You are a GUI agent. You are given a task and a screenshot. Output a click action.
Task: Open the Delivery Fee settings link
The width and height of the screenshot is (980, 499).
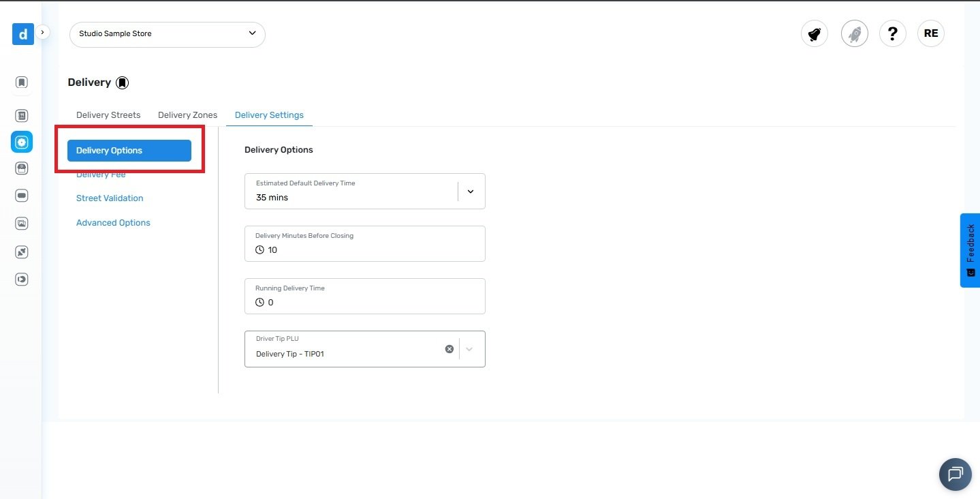101,175
